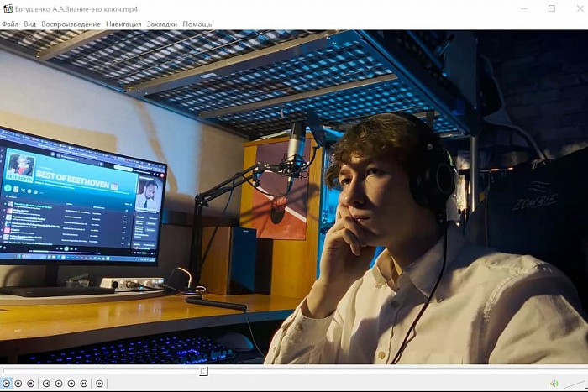Click the volume slider
Screen dimensions: 588x392
[574, 384]
